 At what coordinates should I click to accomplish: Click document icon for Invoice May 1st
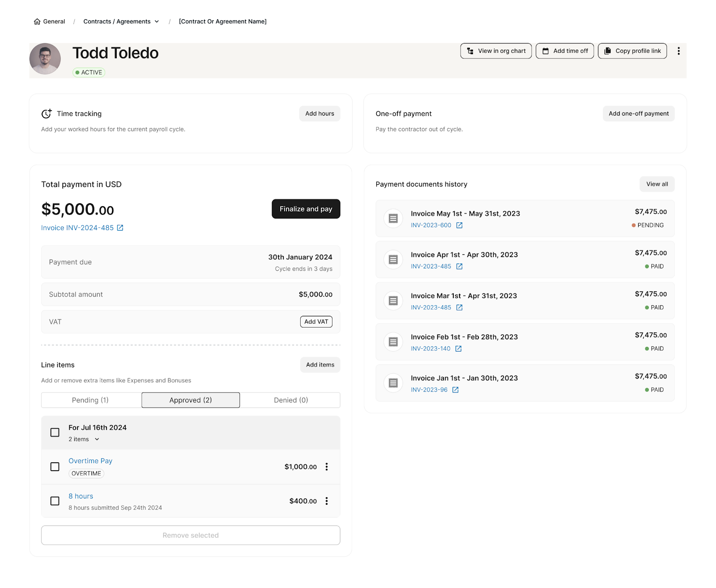tap(393, 218)
